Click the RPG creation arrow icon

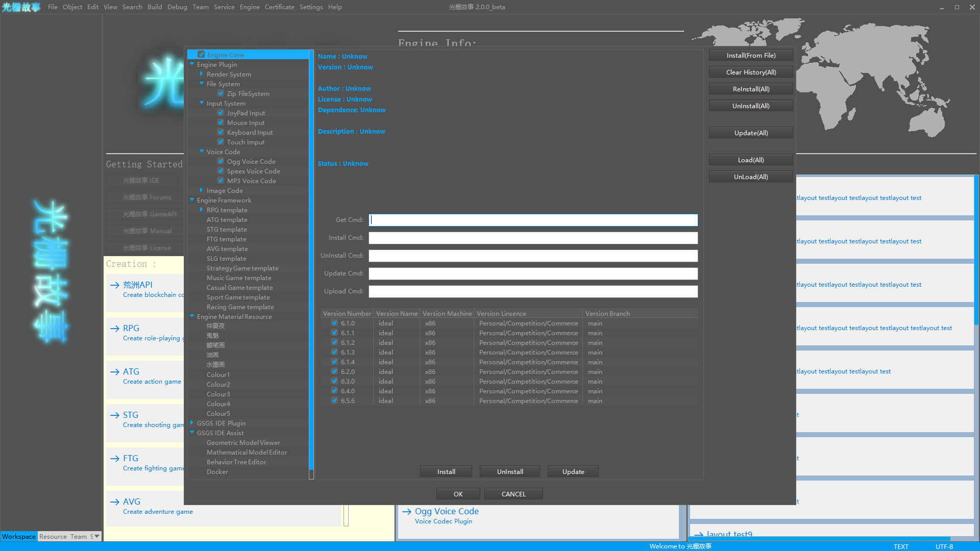[115, 329]
